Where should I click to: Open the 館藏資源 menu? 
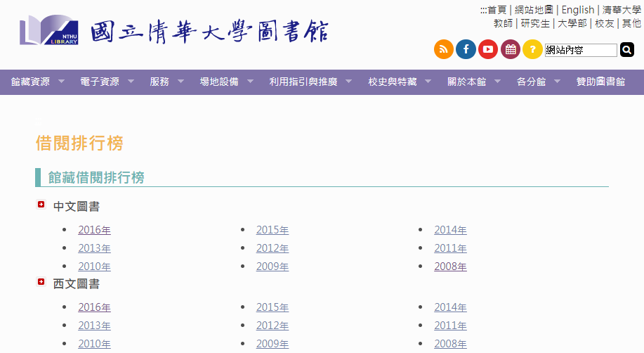[x=30, y=82]
